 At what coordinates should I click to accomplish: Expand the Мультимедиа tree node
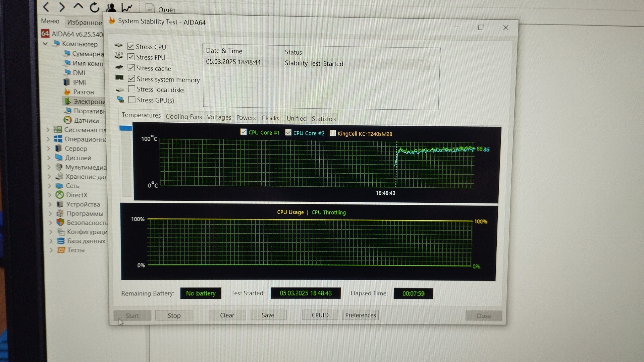click(x=49, y=167)
